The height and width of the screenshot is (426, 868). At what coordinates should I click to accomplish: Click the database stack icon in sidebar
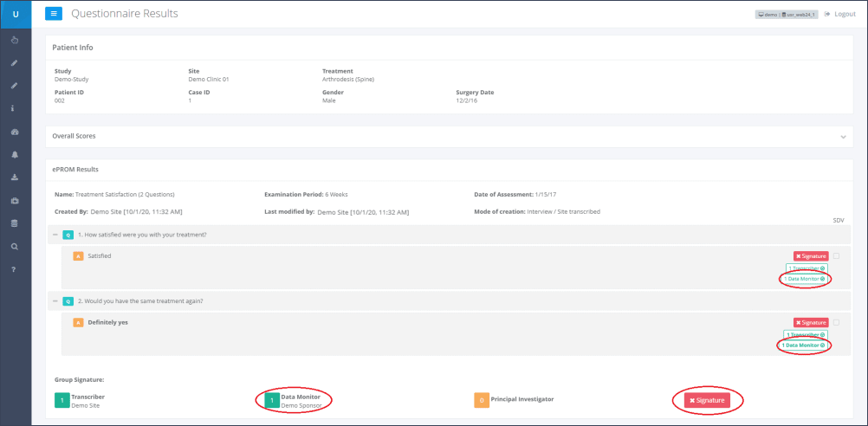point(15,223)
